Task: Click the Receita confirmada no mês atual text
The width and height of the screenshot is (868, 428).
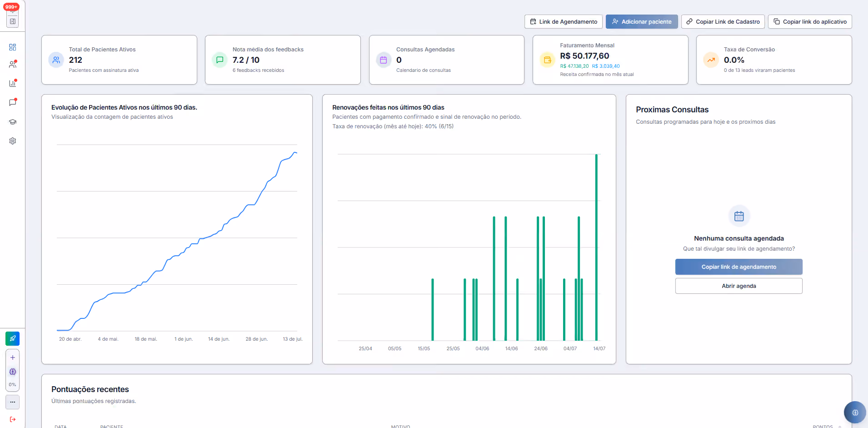Action: (x=597, y=75)
